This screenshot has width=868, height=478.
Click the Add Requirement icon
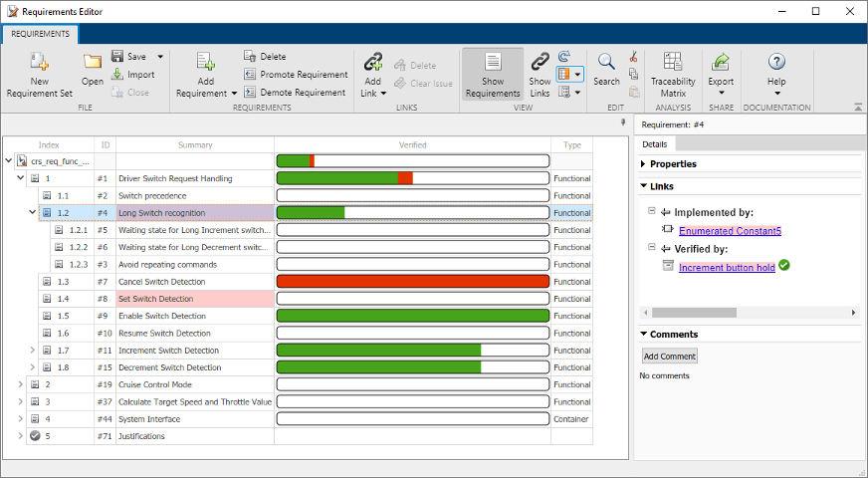pos(206,63)
